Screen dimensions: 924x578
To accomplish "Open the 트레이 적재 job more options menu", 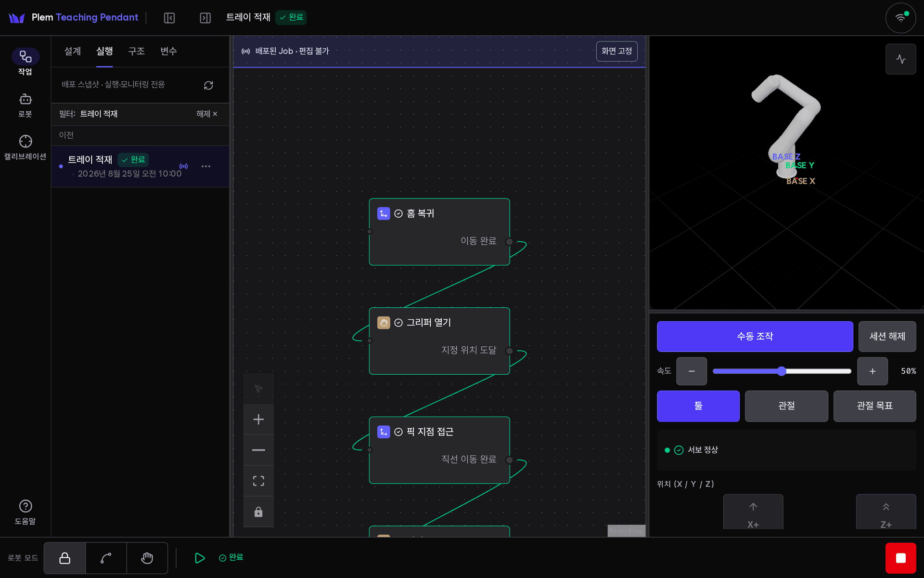I will [x=206, y=166].
